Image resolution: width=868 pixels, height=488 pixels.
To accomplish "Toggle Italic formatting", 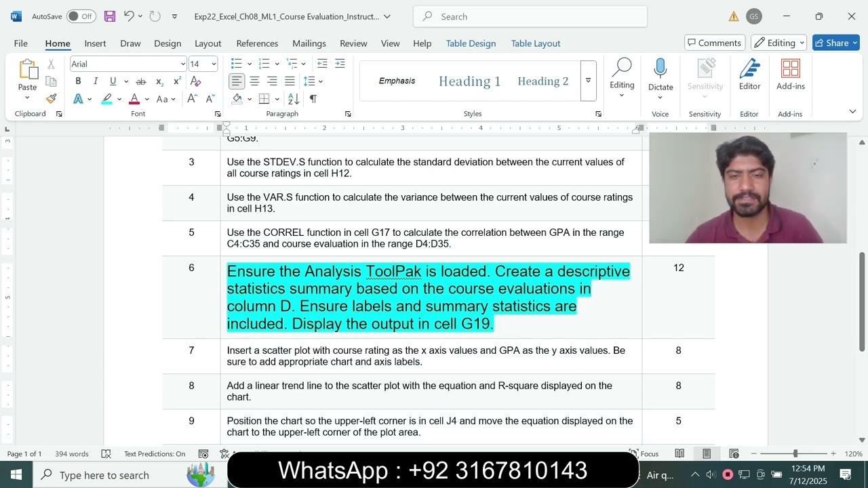I will coord(96,81).
